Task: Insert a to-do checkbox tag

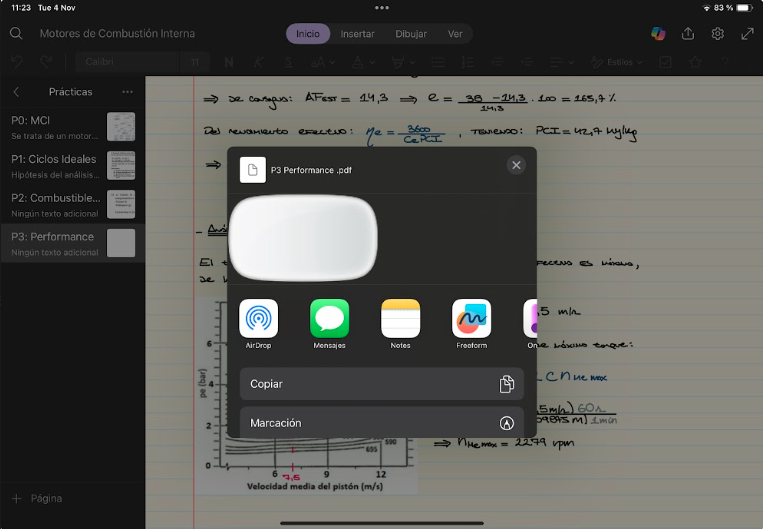Action: (665, 62)
